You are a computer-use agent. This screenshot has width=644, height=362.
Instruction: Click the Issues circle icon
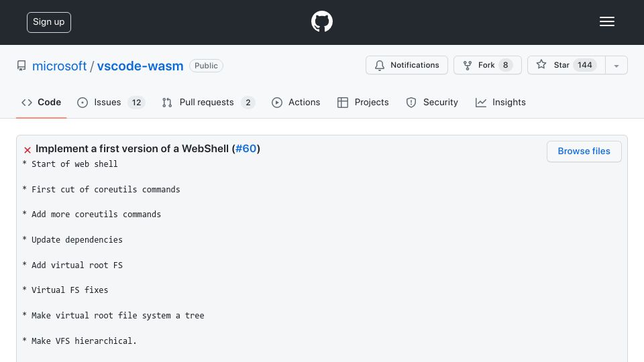pyautogui.click(x=82, y=103)
